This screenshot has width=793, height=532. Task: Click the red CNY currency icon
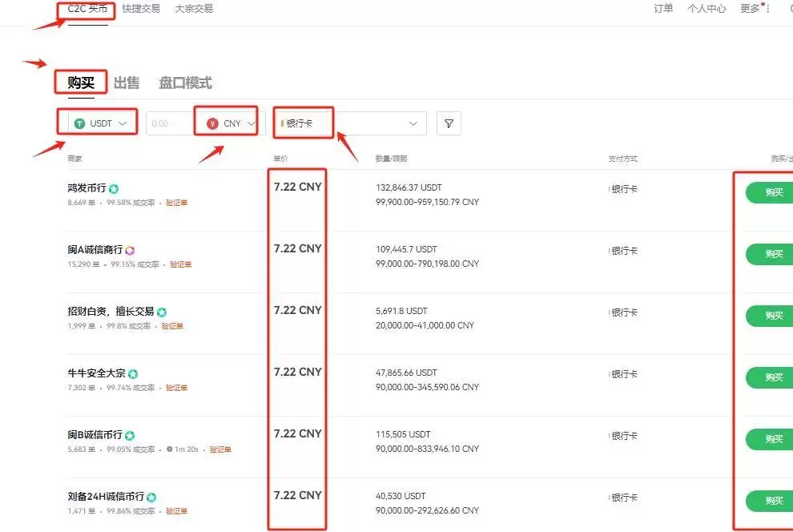(212, 123)
